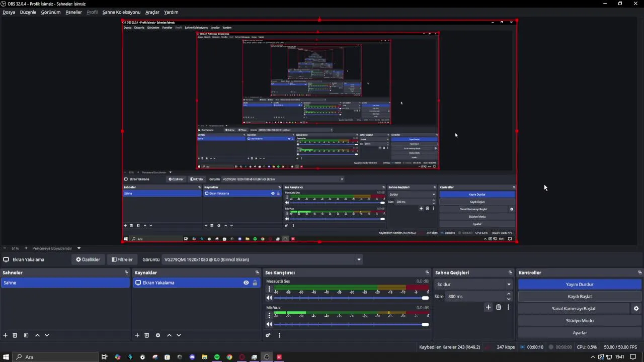Add a new scene in Sahneler panel
This screenshot has width=644, height=362.
click(x=6, y=335)
